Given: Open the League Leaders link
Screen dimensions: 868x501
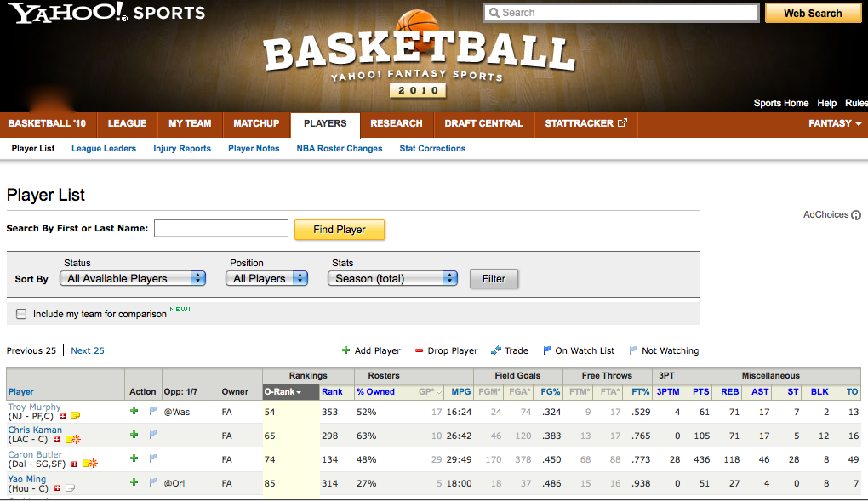Looking at the screenshot, I should [x=104, y=148].
